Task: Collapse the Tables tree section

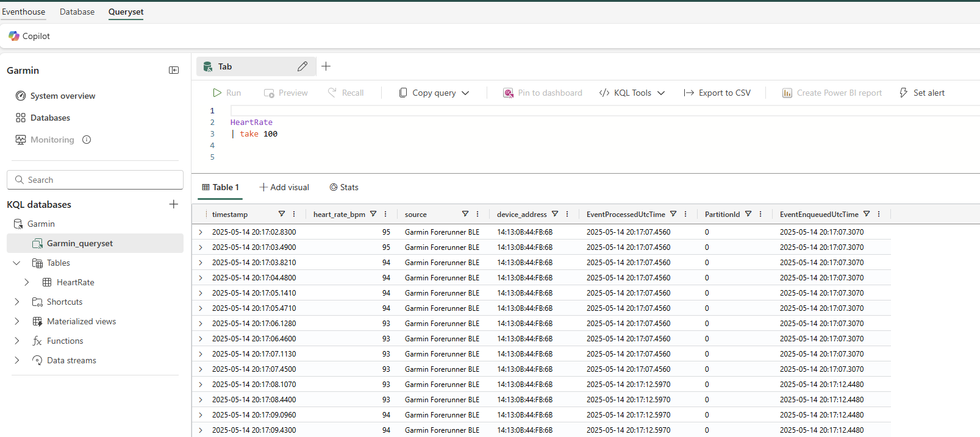Action: (x=16, y=263)
